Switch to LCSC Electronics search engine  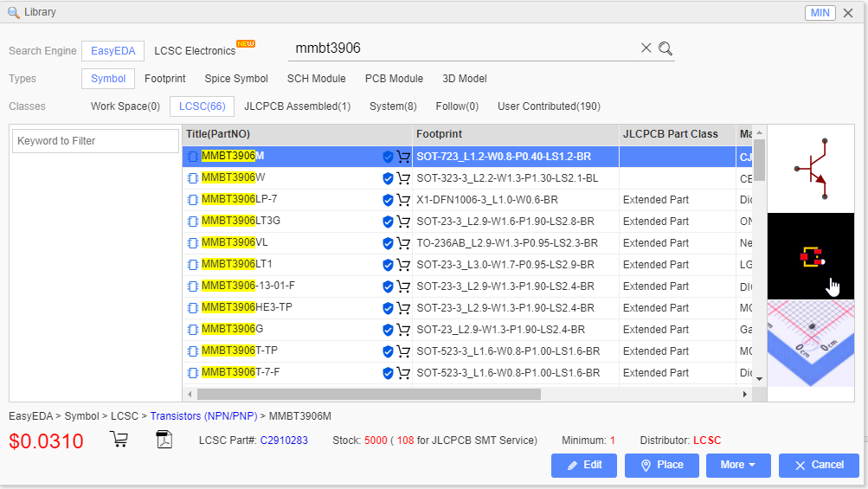pyautogui.click(x=195, y=51)
